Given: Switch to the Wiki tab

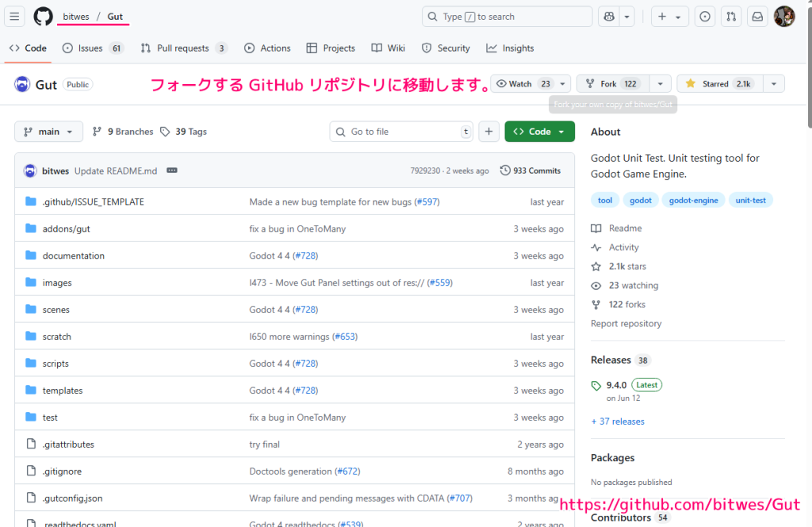Looking at the screenshot, I should pyautogui.click(x=388, y=48).
